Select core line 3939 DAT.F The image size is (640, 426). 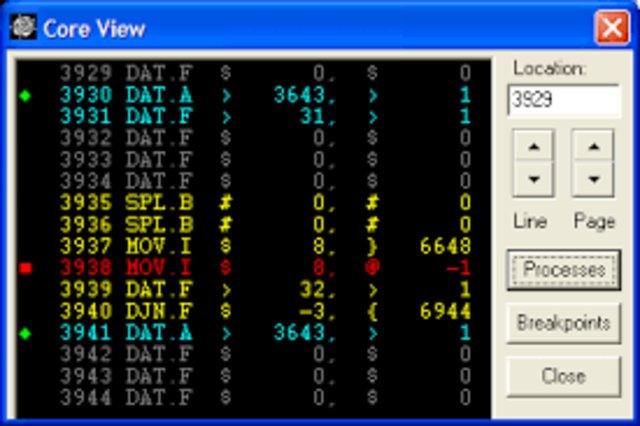(265, 290)
